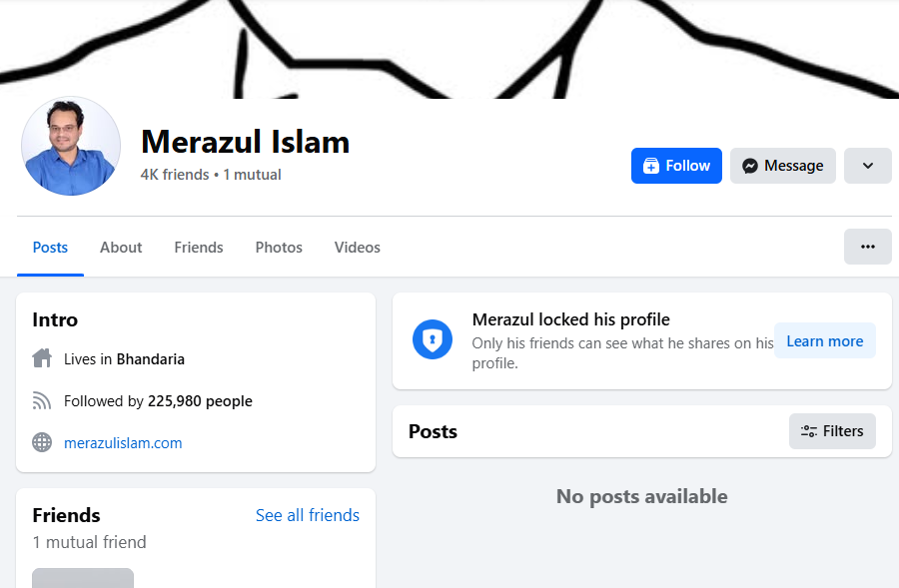Image resolution: width=899 pixels, height=588 pixels.
Task: Open the Friends tab
Action: [199, 247]
